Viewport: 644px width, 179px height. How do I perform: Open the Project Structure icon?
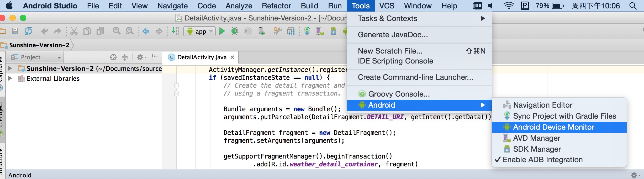(291, 31)
